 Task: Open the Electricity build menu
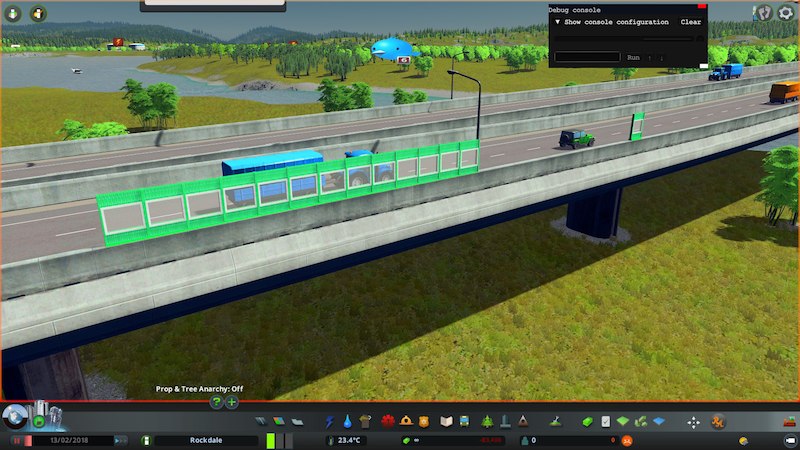332,421
